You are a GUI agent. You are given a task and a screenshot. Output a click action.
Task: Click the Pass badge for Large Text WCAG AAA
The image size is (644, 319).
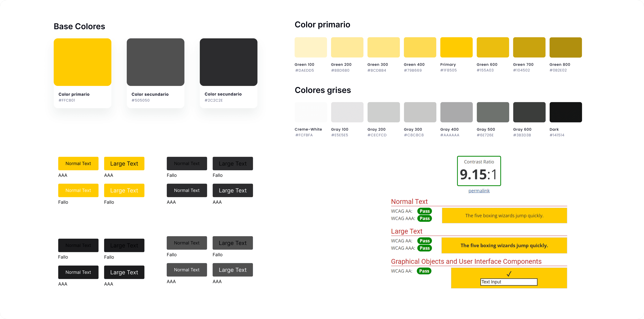[x=425, y=248]
